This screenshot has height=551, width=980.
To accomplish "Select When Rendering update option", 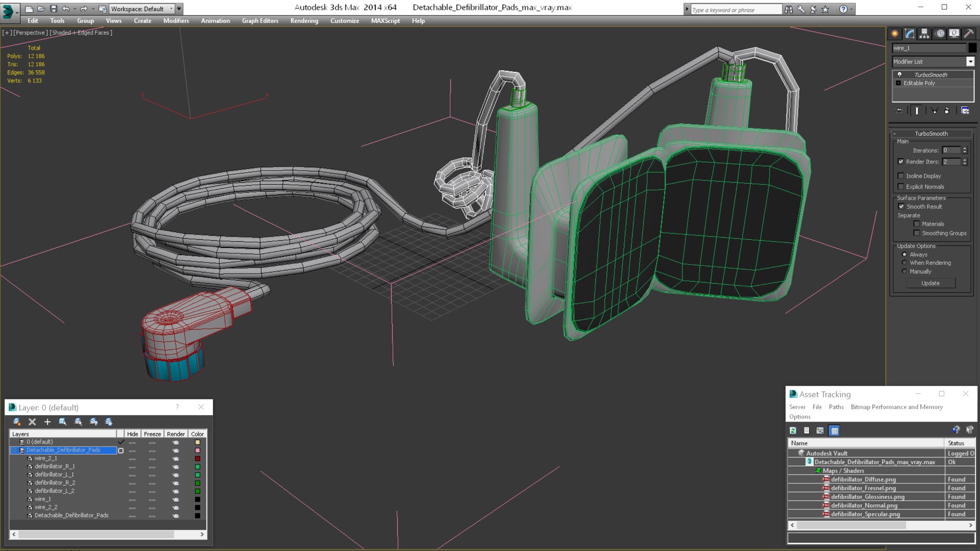I will point(904,263).
